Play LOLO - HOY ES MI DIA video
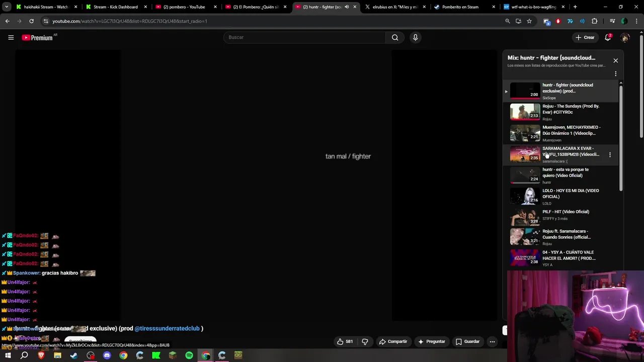The width and height of the screenshot is (644, 362). coord(561,197)
